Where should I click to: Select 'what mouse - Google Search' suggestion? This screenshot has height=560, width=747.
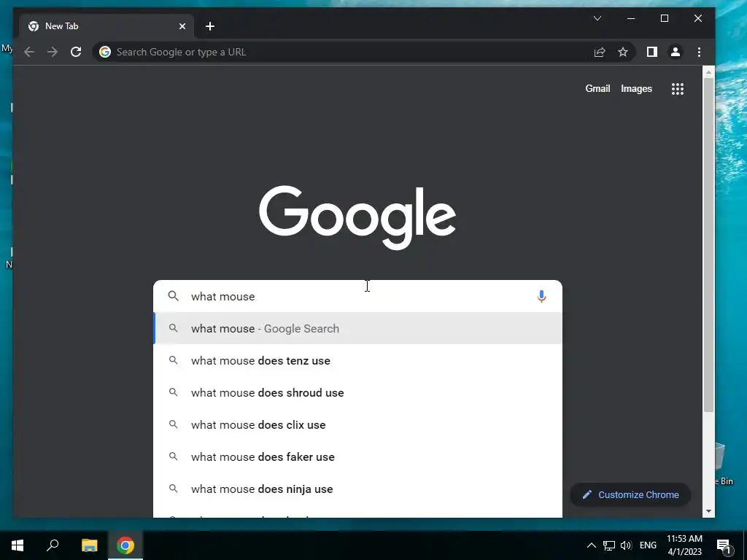[357, 328]
